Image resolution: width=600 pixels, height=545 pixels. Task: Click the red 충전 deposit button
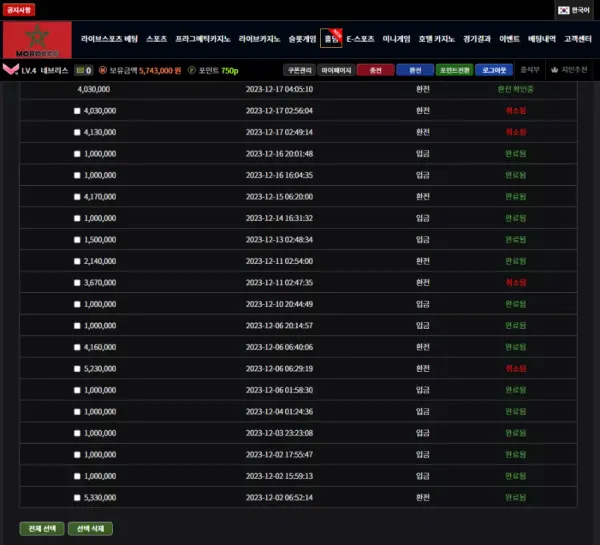[x=375, y=71]
